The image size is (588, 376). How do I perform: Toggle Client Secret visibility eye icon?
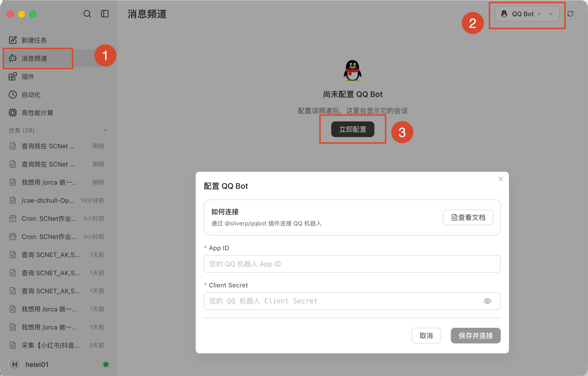click(x=488, y=301)
